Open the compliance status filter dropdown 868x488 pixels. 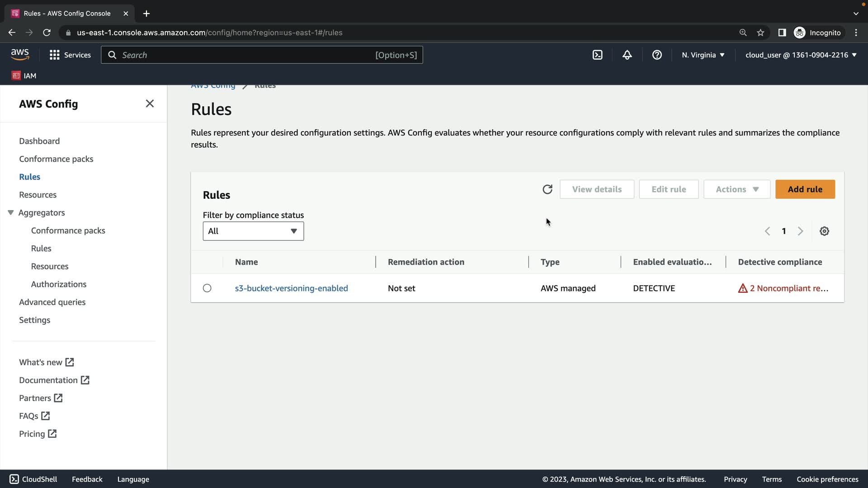(253, 231)
